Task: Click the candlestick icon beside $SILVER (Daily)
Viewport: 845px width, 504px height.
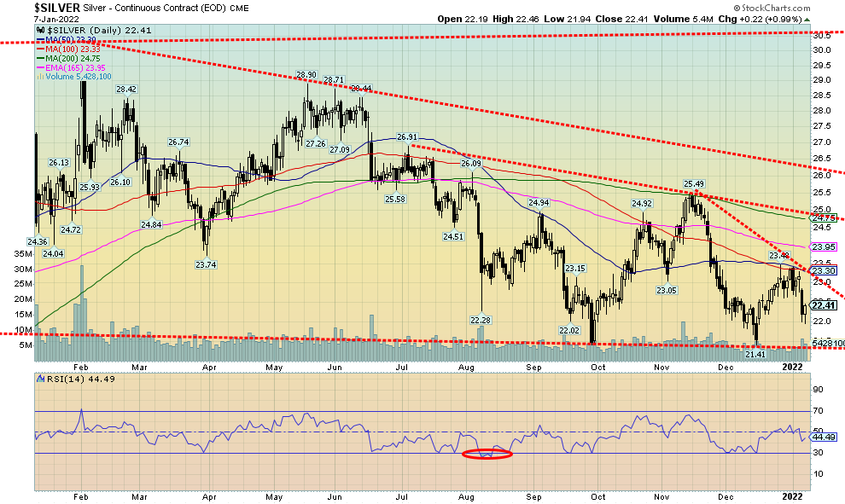Action: coord(38,31)
